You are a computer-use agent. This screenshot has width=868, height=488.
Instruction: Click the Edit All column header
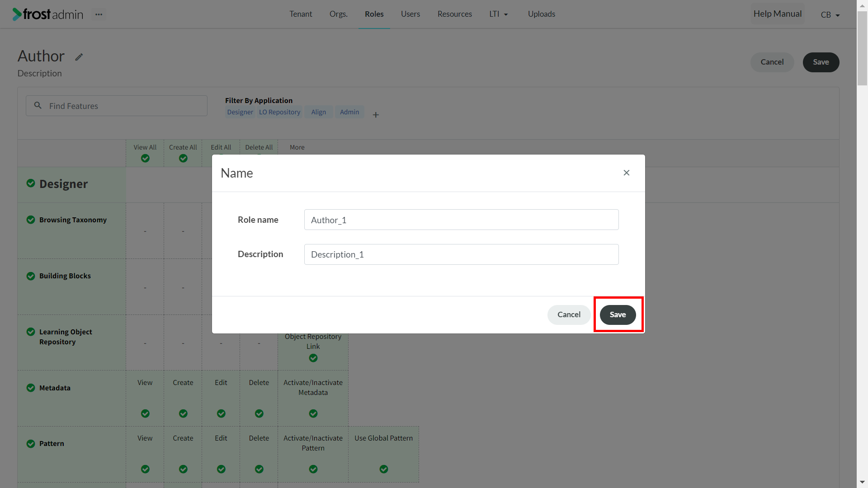coord(221,147)
